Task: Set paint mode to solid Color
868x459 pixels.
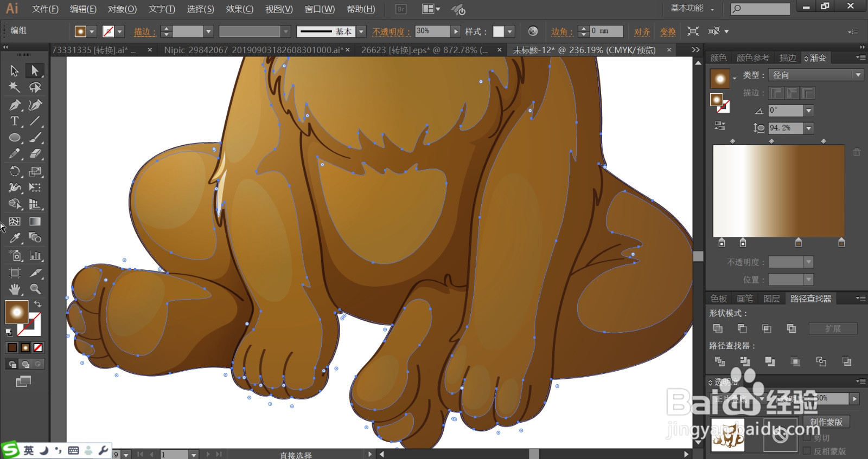Action: point(12,347)
